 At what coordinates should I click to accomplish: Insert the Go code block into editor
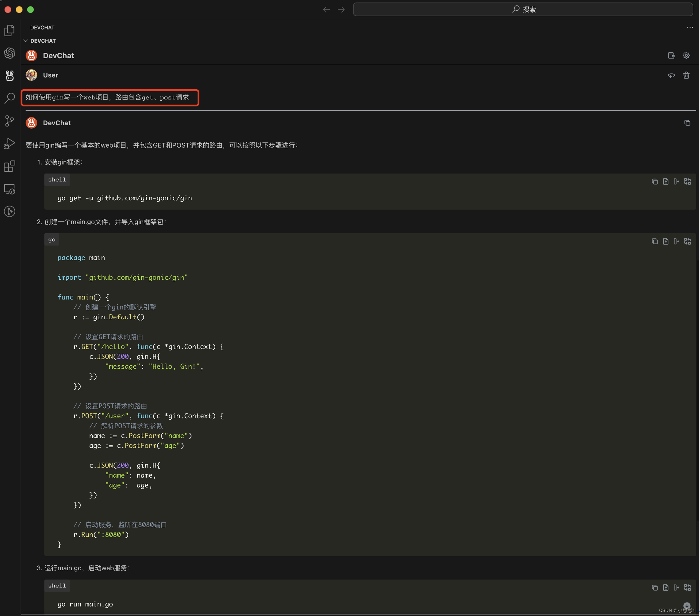676,241
